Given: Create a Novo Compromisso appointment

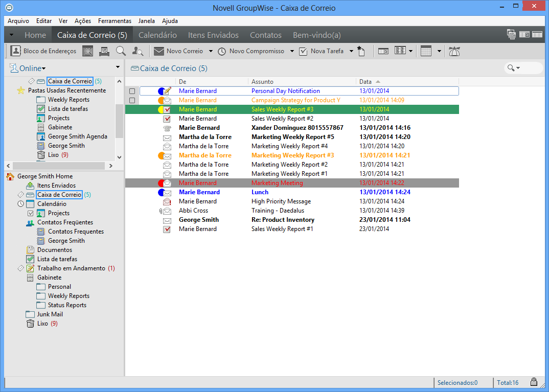Looking at the screenshot, I should [x=250, y=51].
